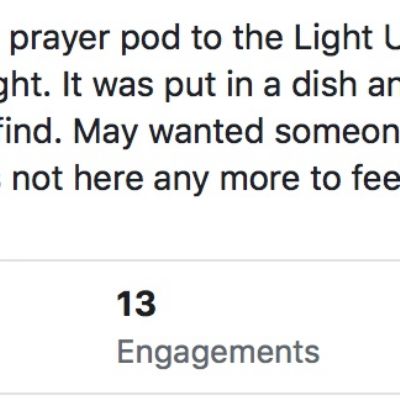Click the word "to" after pod

[x=207, y=39]
